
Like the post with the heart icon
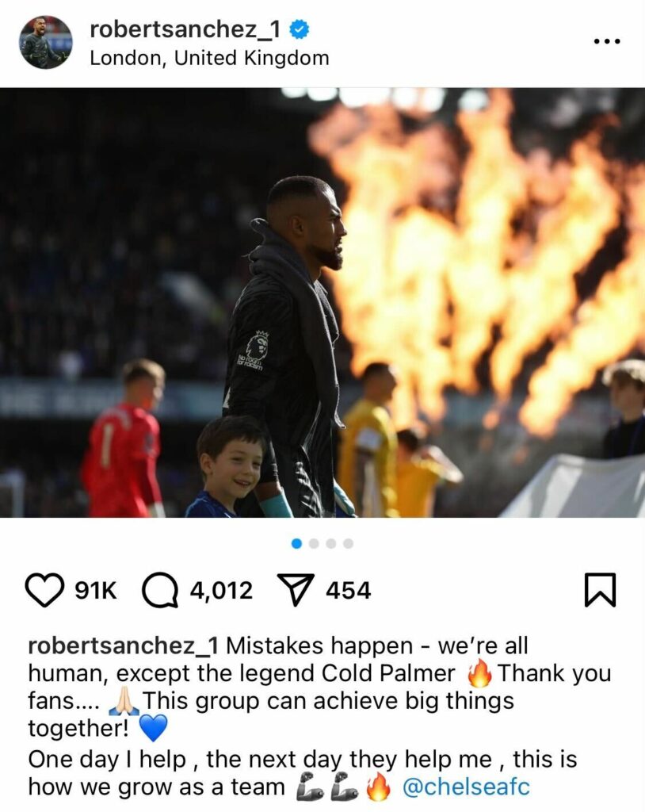coord(44,590)
